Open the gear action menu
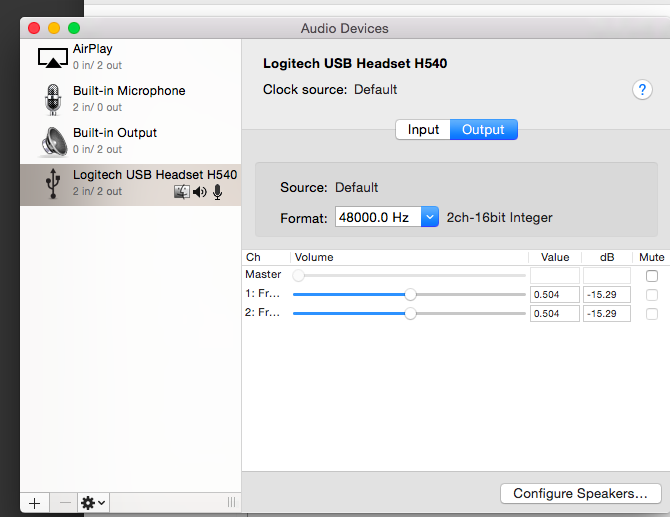Screen dimensions: 670x517 coord(93,503)
